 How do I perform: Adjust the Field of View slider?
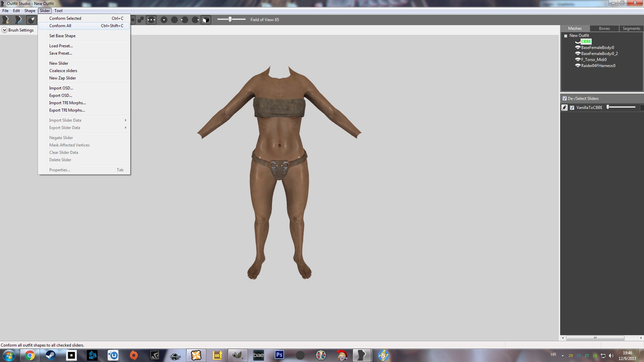(231, 19)
